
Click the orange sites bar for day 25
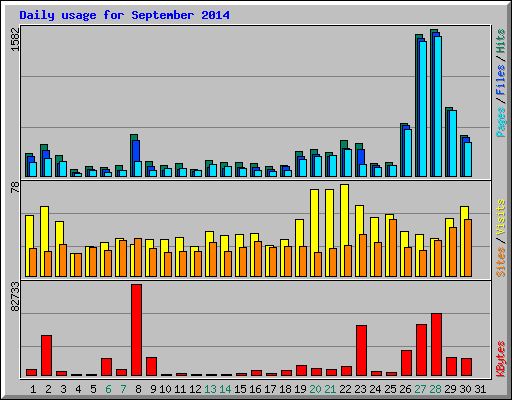click(x=393, y=248)
